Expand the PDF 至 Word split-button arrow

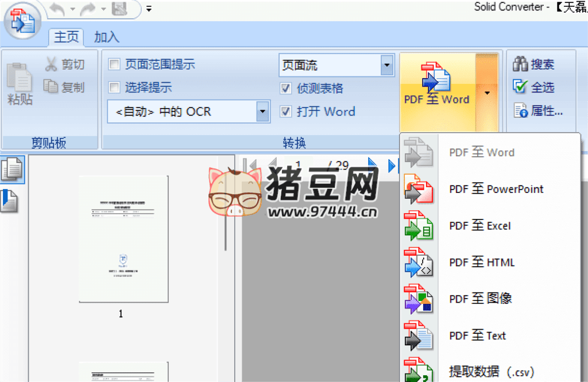click(x=487, y=92)
